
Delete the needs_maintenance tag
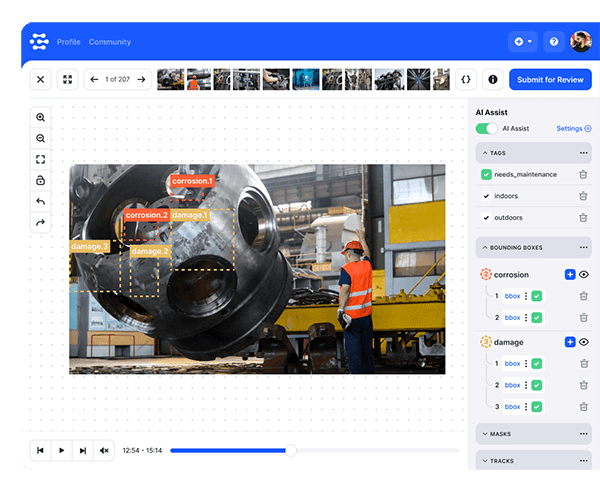pos(583,174)
